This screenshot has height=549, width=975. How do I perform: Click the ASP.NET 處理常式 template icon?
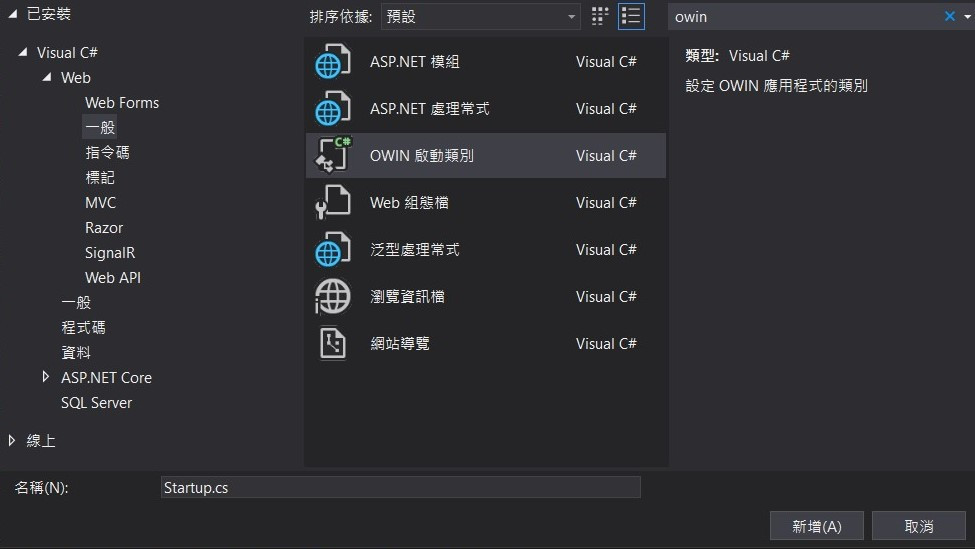[x=332, y=108]
